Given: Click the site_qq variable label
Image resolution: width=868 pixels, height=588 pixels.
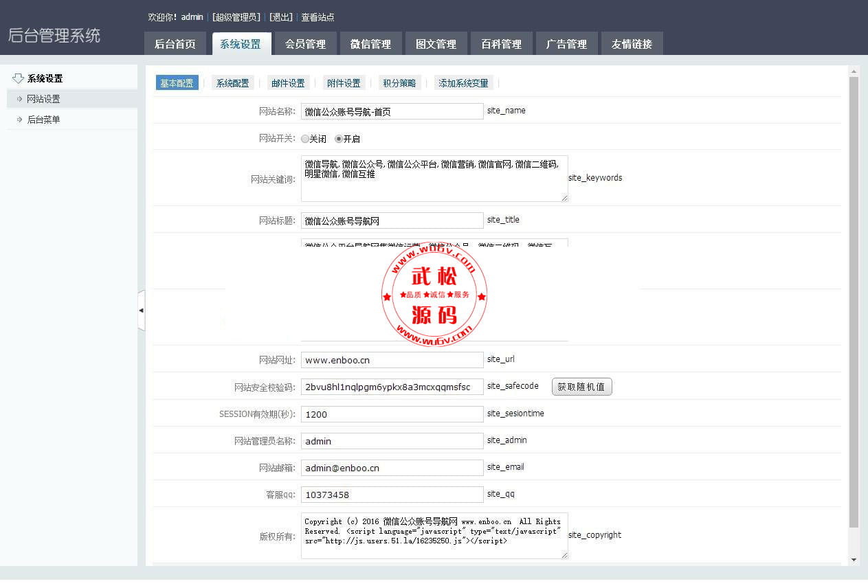Looking at the screenshot, I should click(501, 494).
